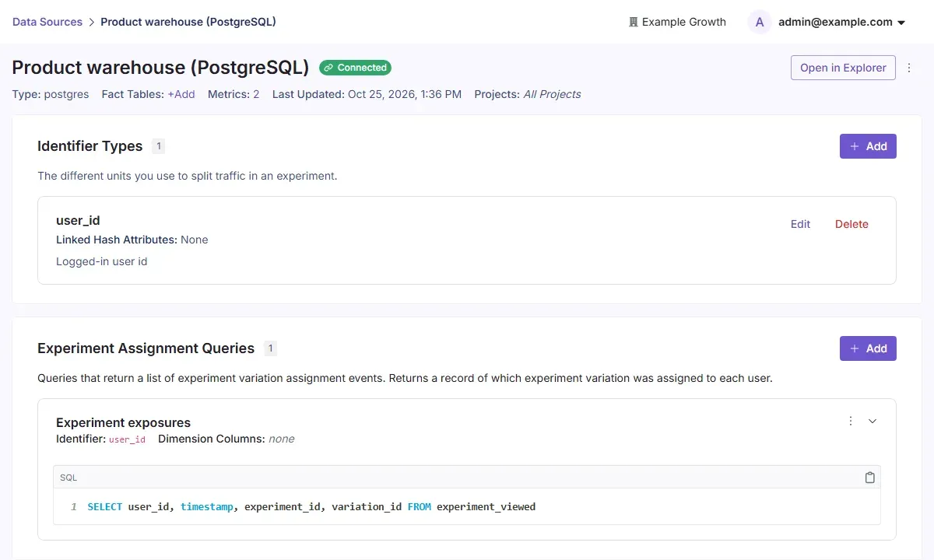This screenshot has height=560, width=934.
Task: Open the Metrics count link showing 2
Action: tap(256, 94)
